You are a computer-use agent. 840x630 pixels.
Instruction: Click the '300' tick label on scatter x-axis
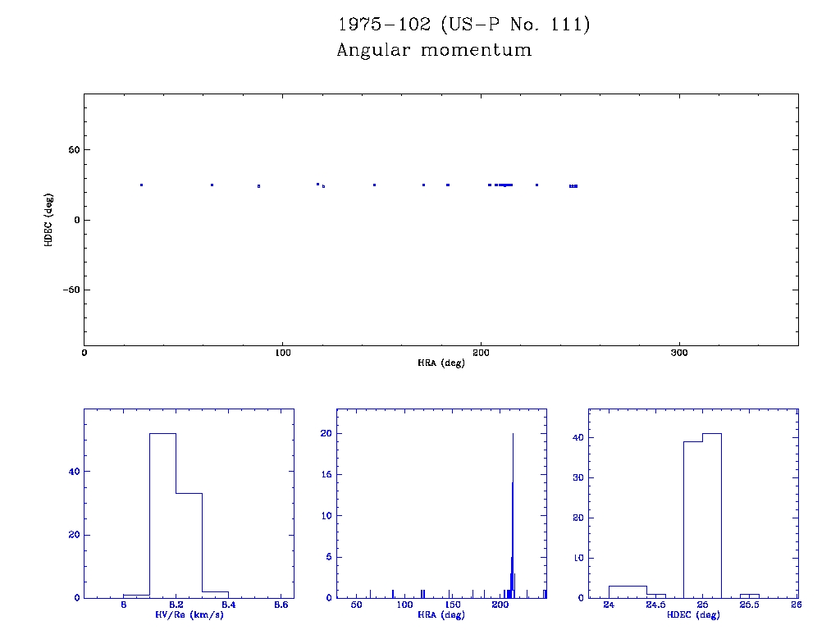point(678,353)
